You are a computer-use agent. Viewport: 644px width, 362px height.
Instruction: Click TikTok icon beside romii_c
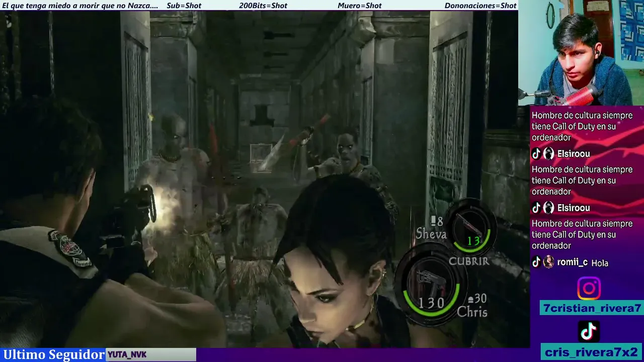coord(536,262)
